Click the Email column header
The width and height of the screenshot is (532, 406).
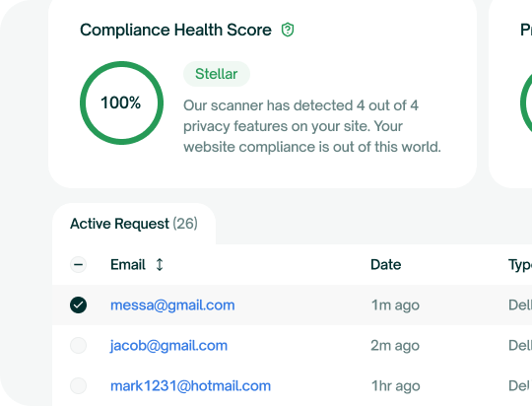click(128, 264)
